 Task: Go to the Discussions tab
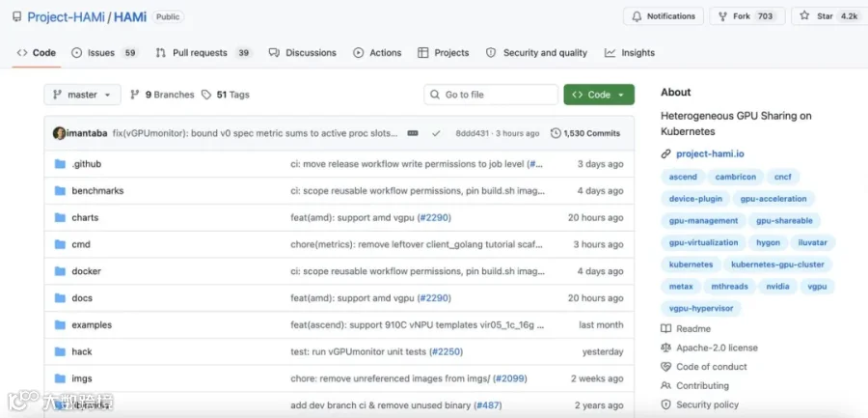click(302, 53)
